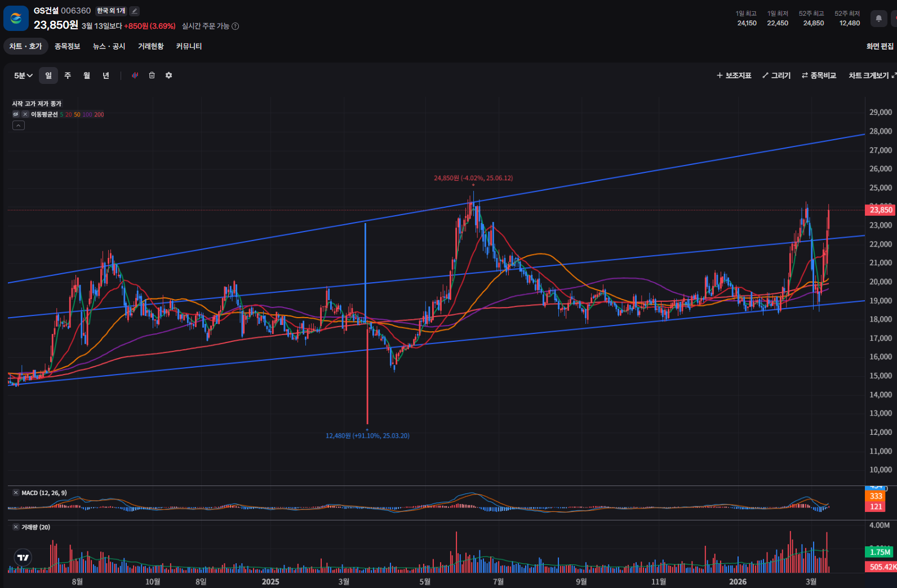The width and height of the screenshot is (897, 588).
Task: Click the +850원 (3.69%) change text
Action: [x=150, y=26]
